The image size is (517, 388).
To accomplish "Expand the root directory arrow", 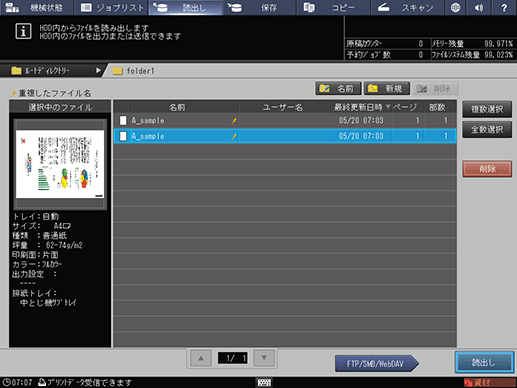I will (98, 71).
